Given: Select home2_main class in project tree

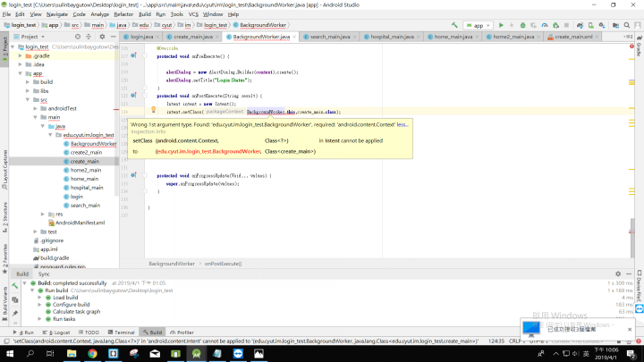Looking at the screenshot, I should pos(86,170).
